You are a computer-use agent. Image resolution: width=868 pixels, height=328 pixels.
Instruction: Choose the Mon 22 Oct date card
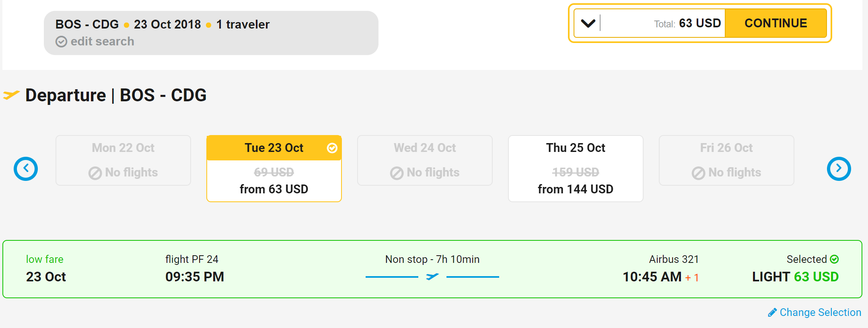pos(123,160)
